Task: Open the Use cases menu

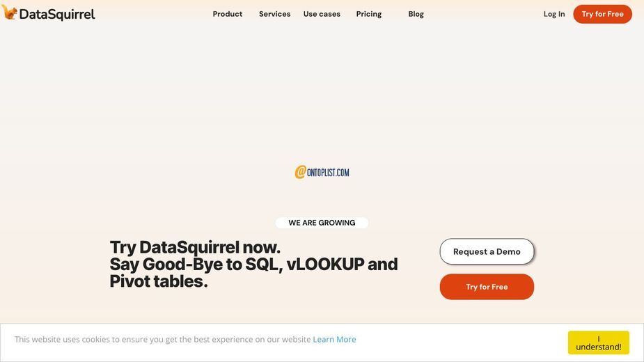Action: (x=322, y=14)
